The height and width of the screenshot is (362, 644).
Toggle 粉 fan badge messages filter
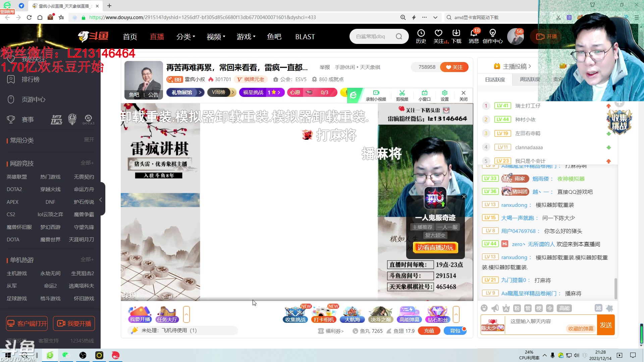517,308
